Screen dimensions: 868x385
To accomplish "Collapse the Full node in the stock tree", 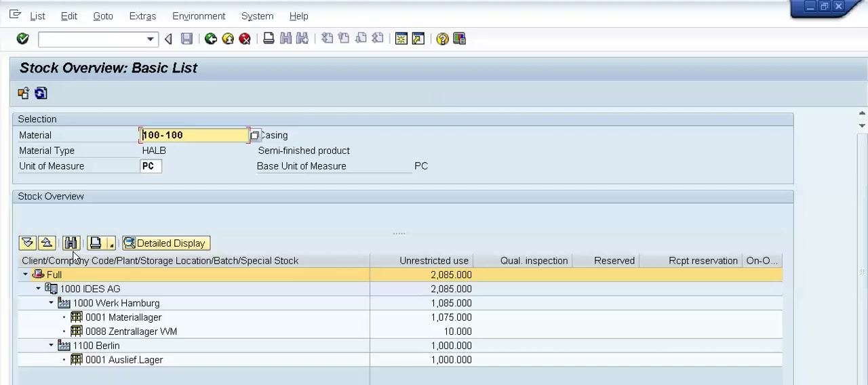I will (x=26, y=275).
